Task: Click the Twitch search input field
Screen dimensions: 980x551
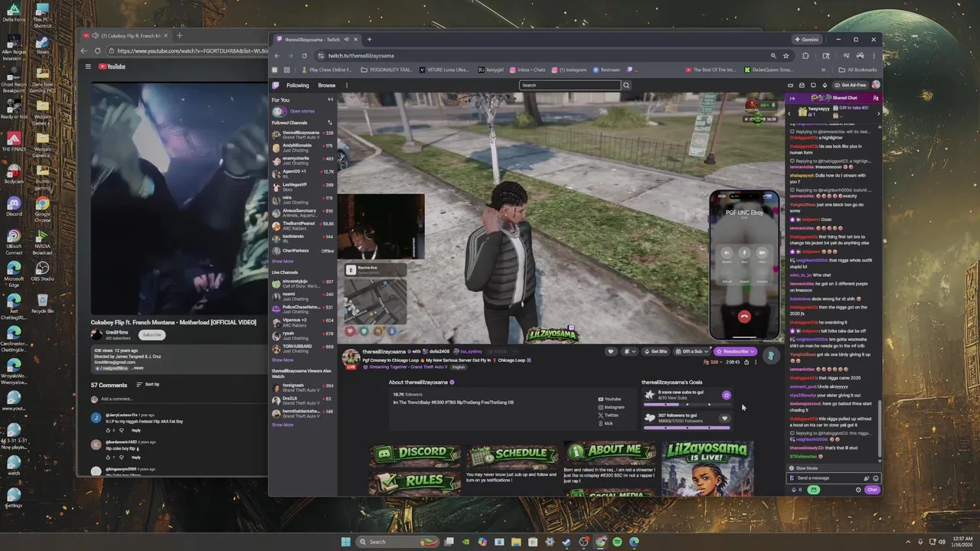Action: click(x=570, y=85)
